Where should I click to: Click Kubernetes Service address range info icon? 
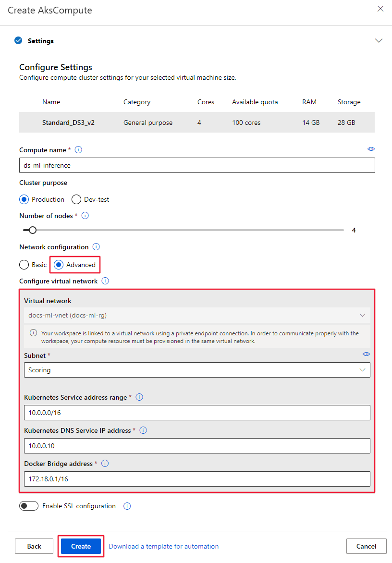point(139,397)
